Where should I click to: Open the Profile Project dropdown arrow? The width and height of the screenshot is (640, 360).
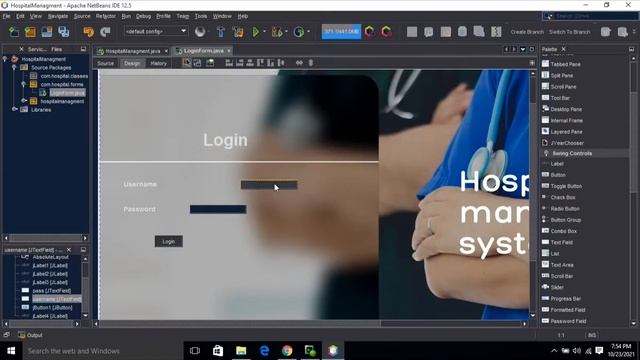(308, 32)
